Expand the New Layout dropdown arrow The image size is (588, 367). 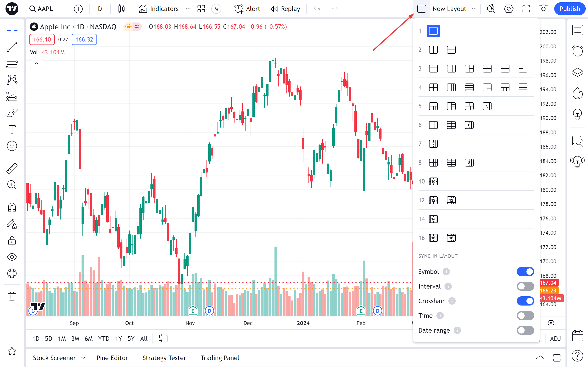(474, 9)
